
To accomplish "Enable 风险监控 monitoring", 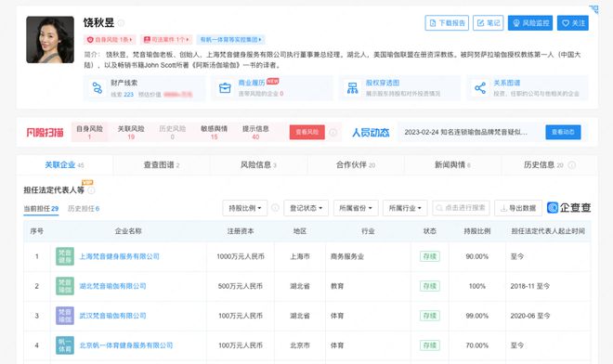I will (x=530, y=23).
